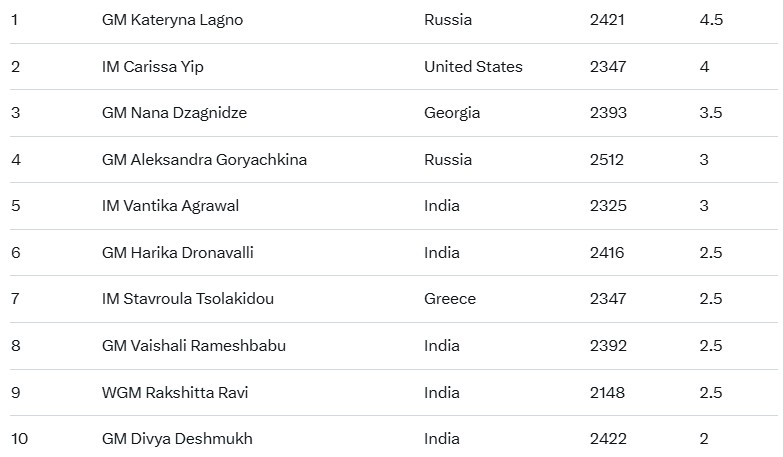Click the rating 2421 value
Screen dimensions: 783x457
click(608, 20)
